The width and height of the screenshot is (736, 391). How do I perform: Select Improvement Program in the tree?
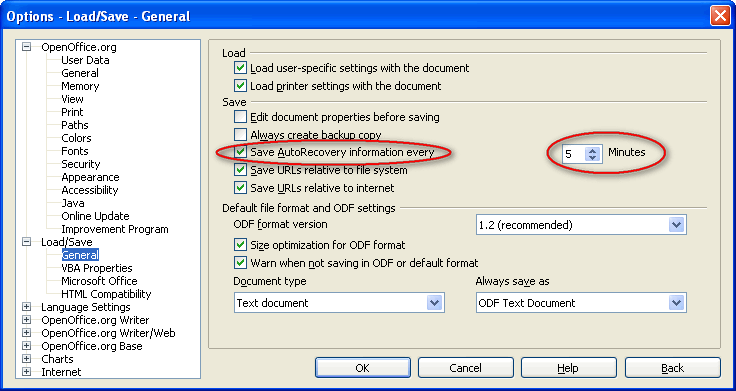click(115, 230)
